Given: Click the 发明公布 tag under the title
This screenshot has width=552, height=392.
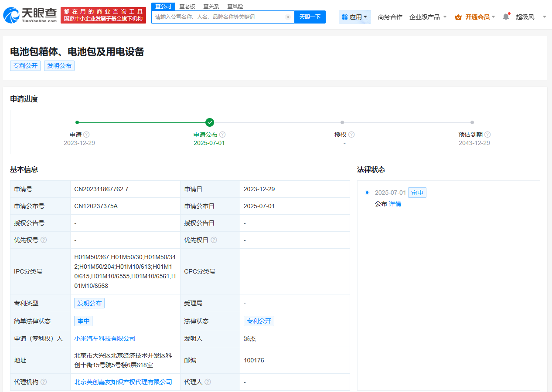Looking at the screenshot, I should [x=59, y=66].
